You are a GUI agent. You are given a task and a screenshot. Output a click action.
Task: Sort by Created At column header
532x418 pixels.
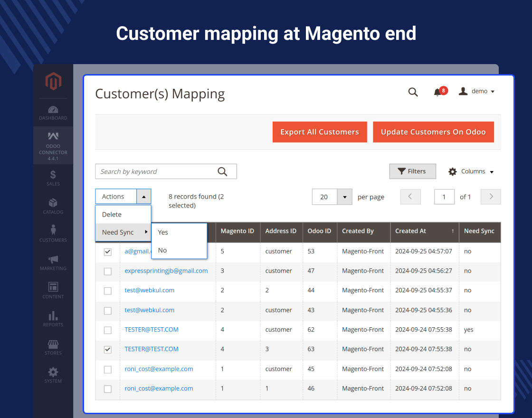[425, 231]
